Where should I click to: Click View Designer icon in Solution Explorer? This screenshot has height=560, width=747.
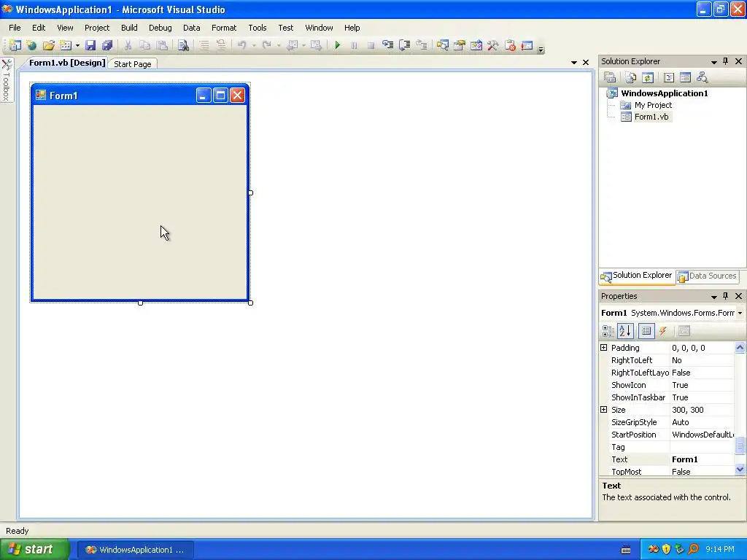coord(685,77)
